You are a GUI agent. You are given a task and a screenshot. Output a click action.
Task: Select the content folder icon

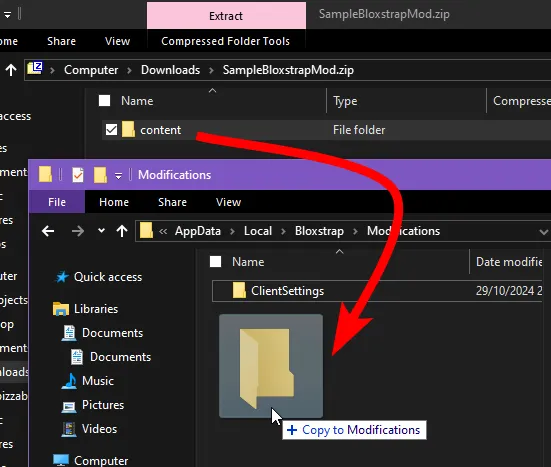pos(129,129)
